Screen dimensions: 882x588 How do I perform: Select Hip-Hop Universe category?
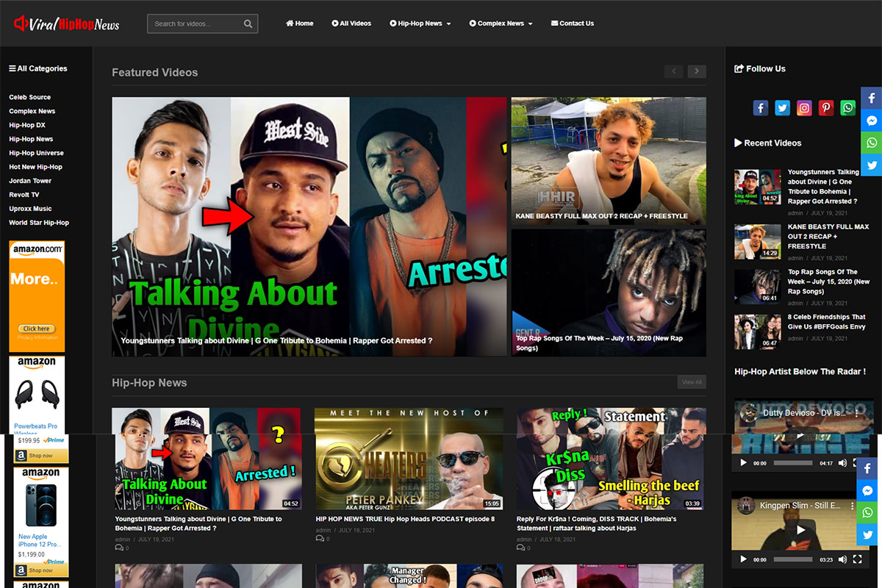pos(37,153)
